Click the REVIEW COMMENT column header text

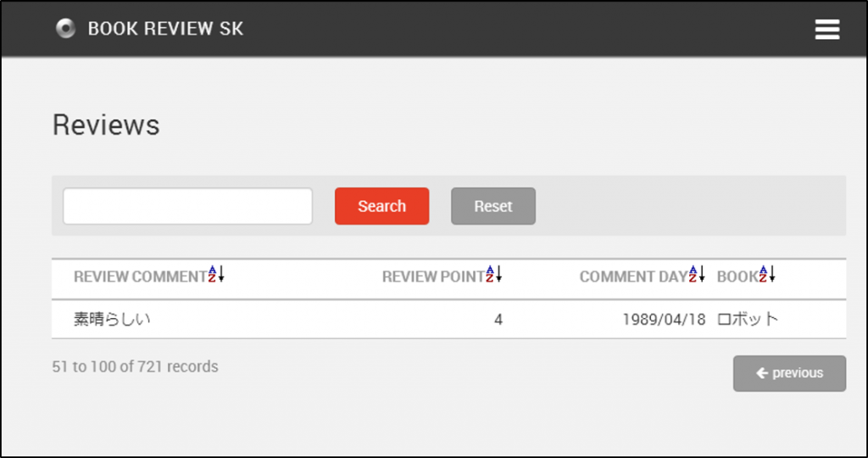tap(140, 276)
